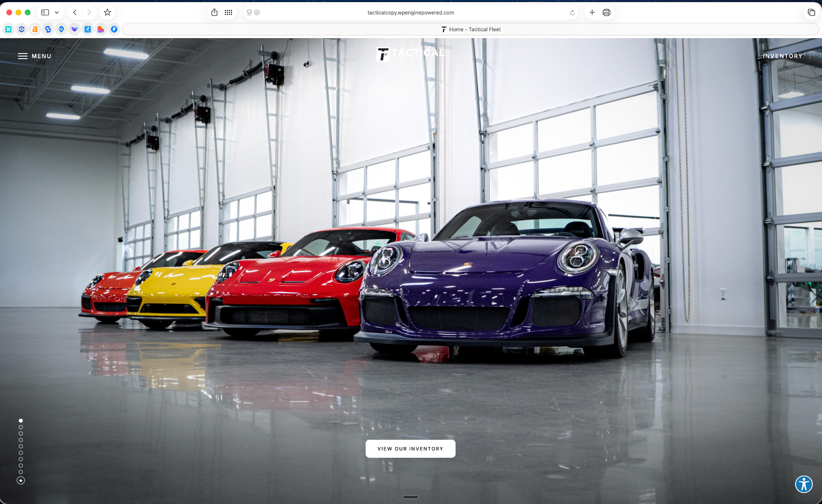Open the accessibility widget icon
The width and height of the screenshot is (822, 504).
[x=804, y=484]
